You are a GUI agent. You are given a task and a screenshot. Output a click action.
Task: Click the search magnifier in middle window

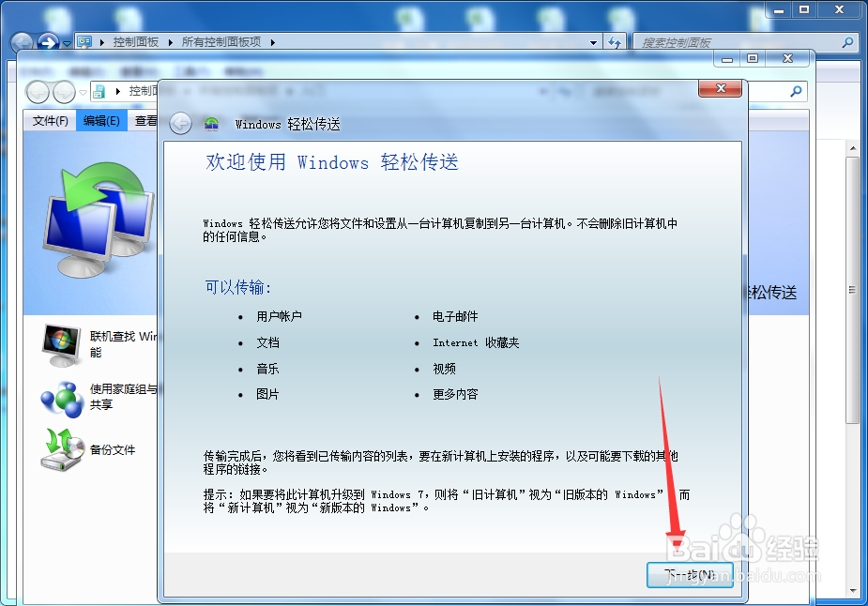point(796,91)
